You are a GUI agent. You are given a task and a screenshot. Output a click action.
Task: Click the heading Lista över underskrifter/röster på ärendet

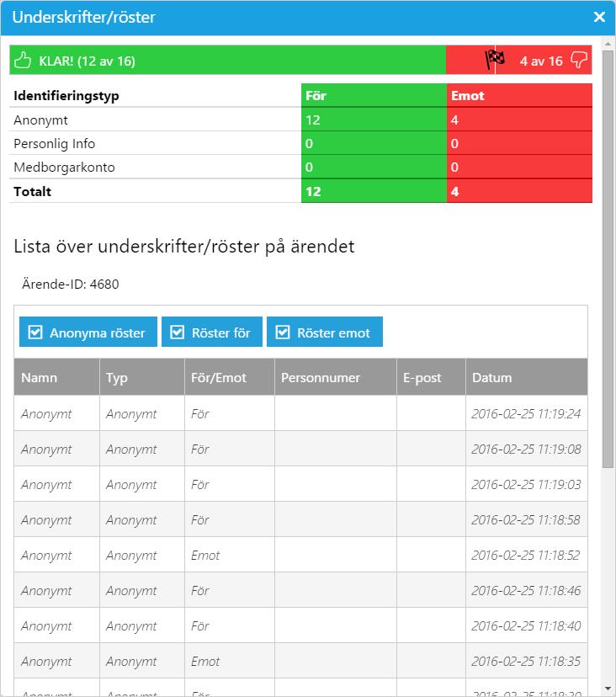tap(184, 247)
